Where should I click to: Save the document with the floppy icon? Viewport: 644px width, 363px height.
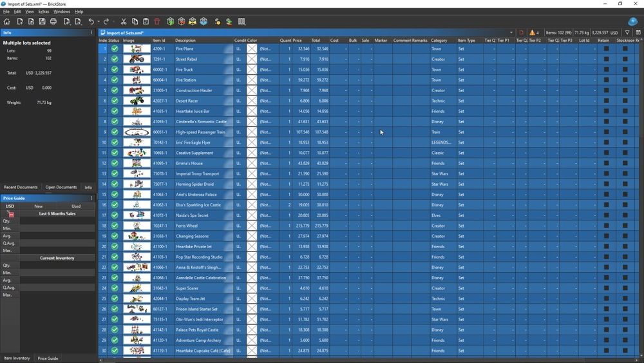42,21
